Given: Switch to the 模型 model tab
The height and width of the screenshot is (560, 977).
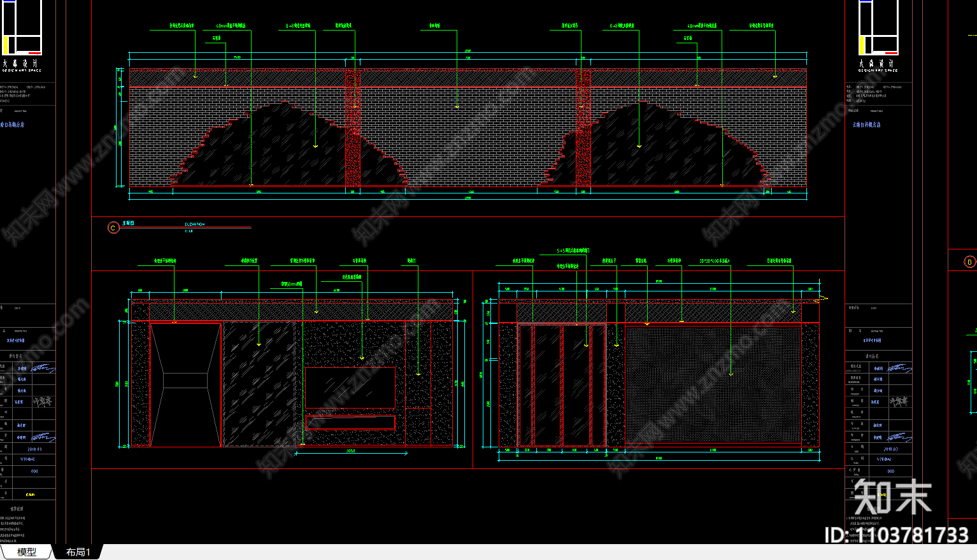Looking at the screenshot, I should [x=26, y=552].
